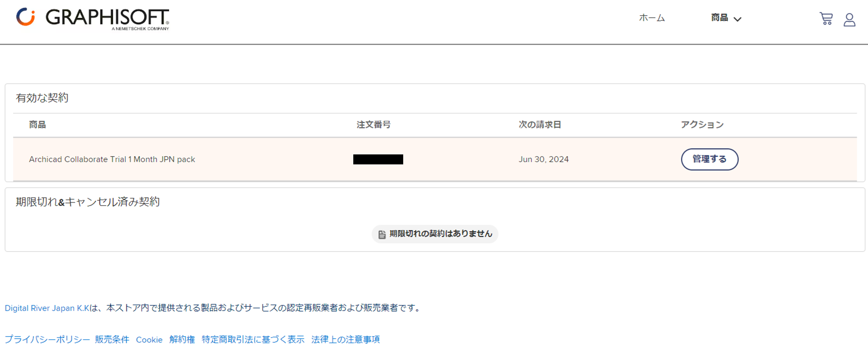This screenshot has width=868, height=360.
Task: Select the Archicad Collaborate Trial product row
Action: click(x=435, y=159)
